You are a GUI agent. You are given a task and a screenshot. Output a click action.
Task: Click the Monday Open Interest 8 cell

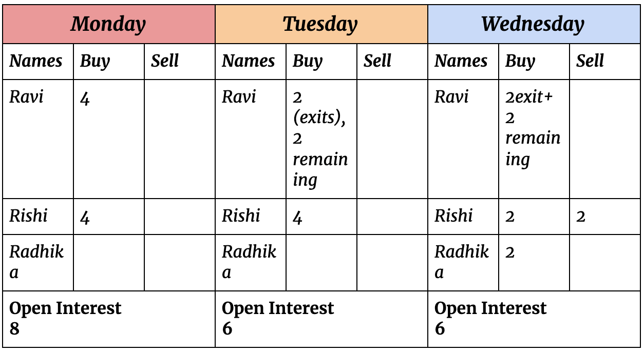[108, 319]
